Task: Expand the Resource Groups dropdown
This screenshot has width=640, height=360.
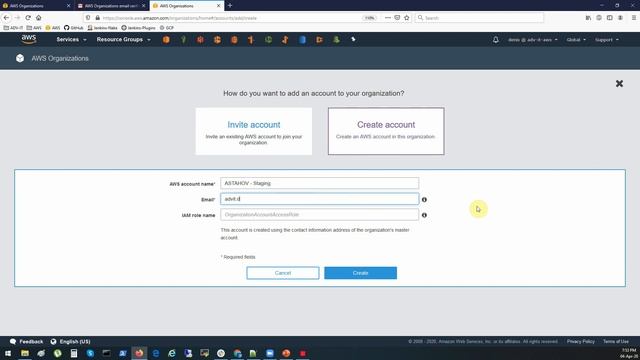Action: coord(124,40)
